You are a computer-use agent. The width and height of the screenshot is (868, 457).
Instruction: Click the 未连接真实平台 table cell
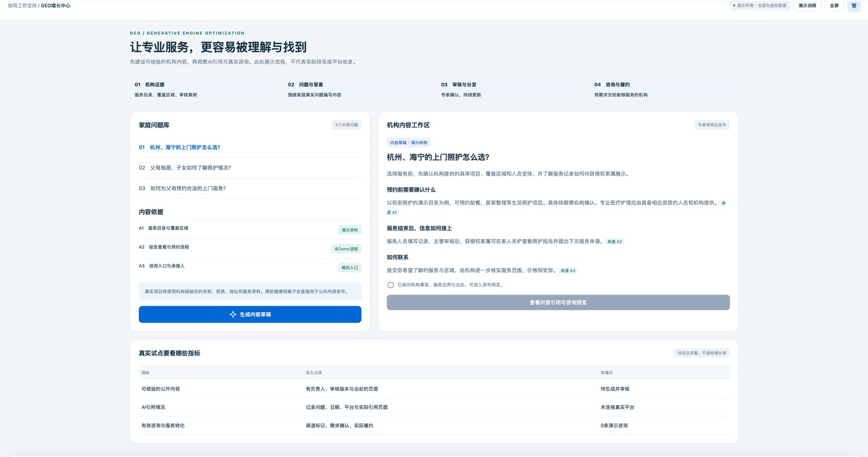[x=664, y=407]
